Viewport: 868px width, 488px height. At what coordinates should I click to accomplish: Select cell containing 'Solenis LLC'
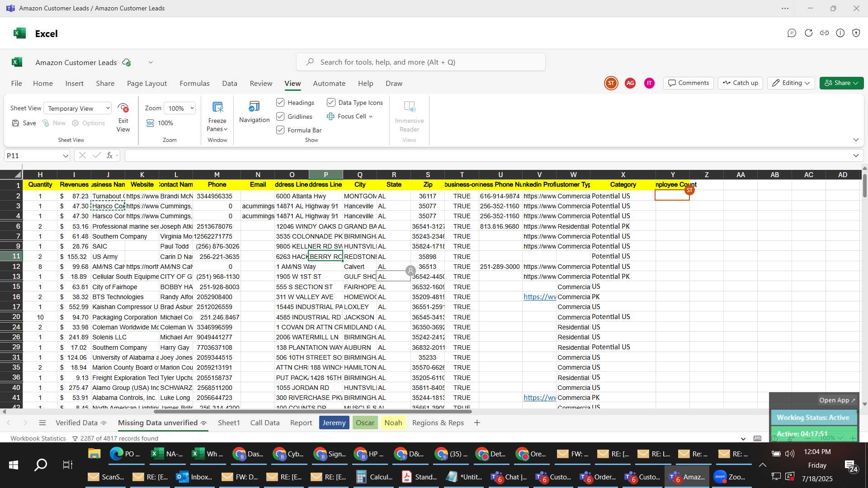click(x=108, y=337)
